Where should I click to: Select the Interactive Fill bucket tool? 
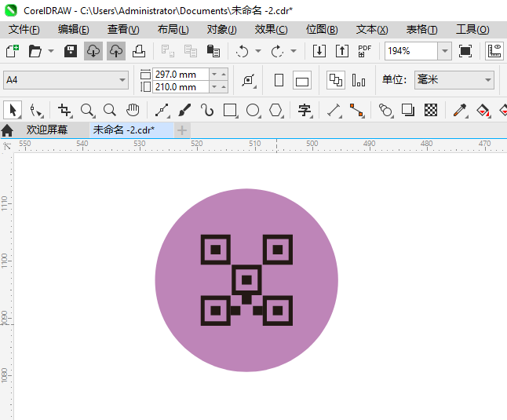(483, 110)
